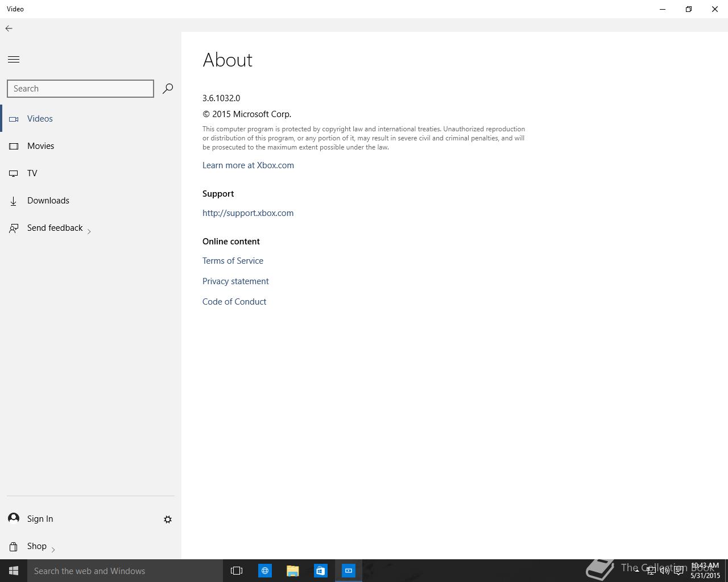
Task: Open the TV section
Action: point(91,173)
